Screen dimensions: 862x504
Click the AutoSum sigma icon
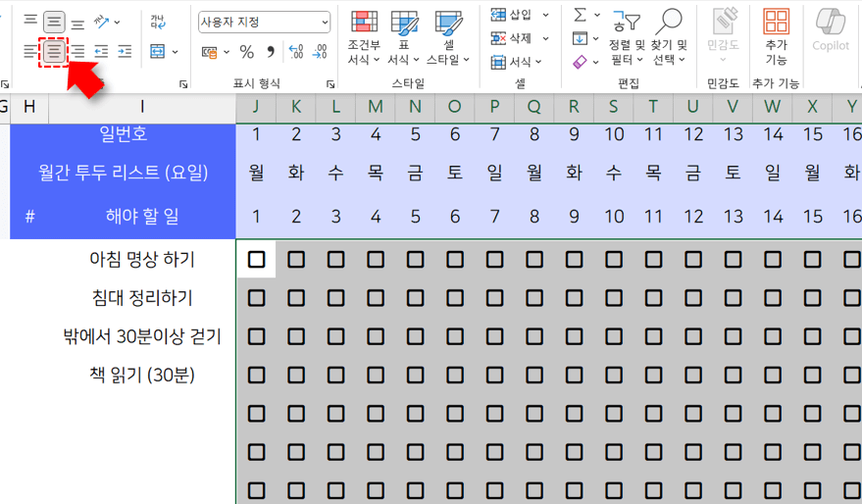580,15
